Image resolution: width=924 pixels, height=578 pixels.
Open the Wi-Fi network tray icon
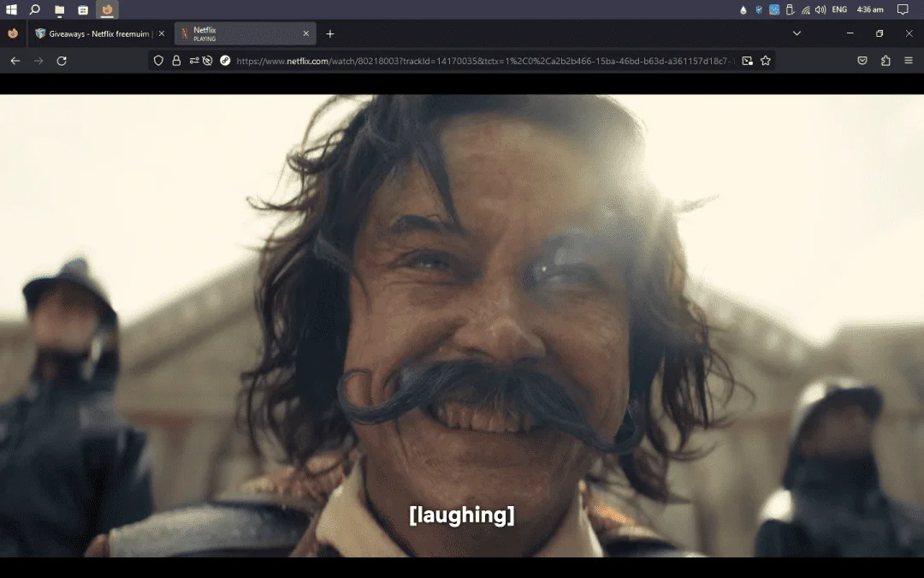click(x=806, y=9)
